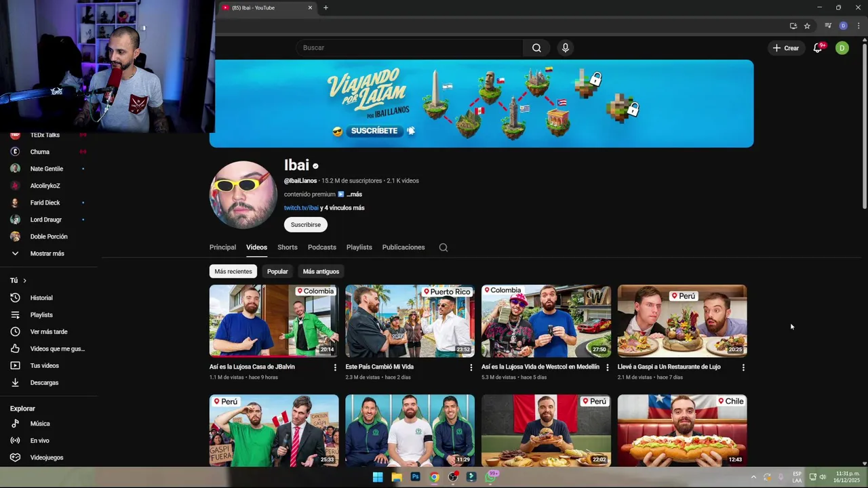Open File Explorer from taskbar
The width and height of the screenshot is (868, 488).
click(397, 477)
